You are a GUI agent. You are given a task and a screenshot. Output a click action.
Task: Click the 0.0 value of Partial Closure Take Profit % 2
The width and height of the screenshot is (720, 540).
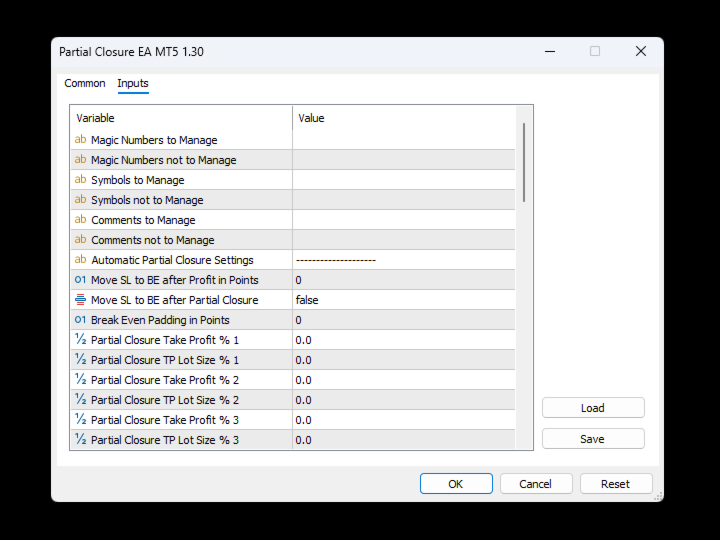click(304, 380)
